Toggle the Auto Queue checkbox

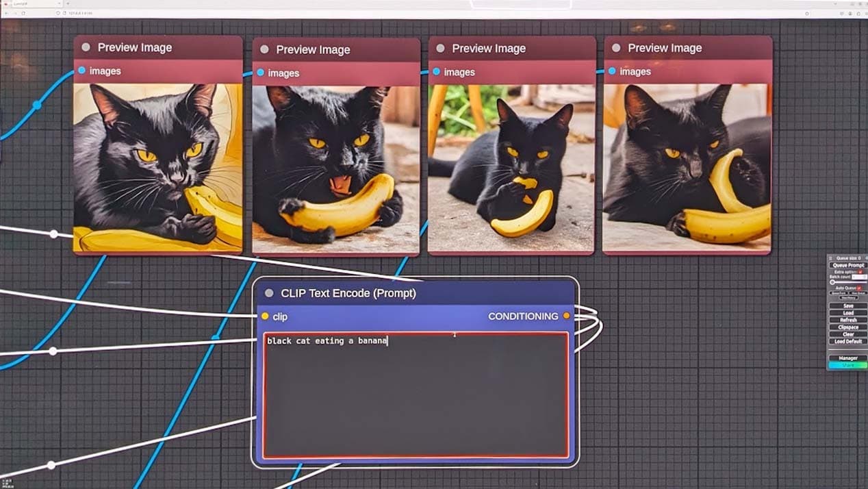[859, 288]
